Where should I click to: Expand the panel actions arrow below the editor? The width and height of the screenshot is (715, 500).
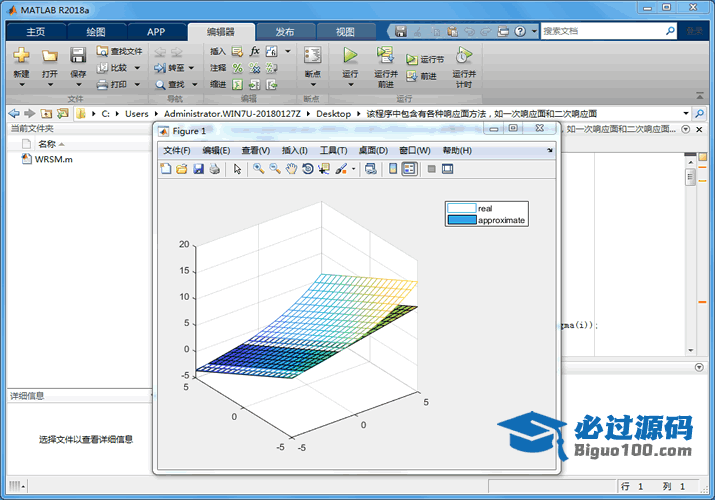[699, 367]
